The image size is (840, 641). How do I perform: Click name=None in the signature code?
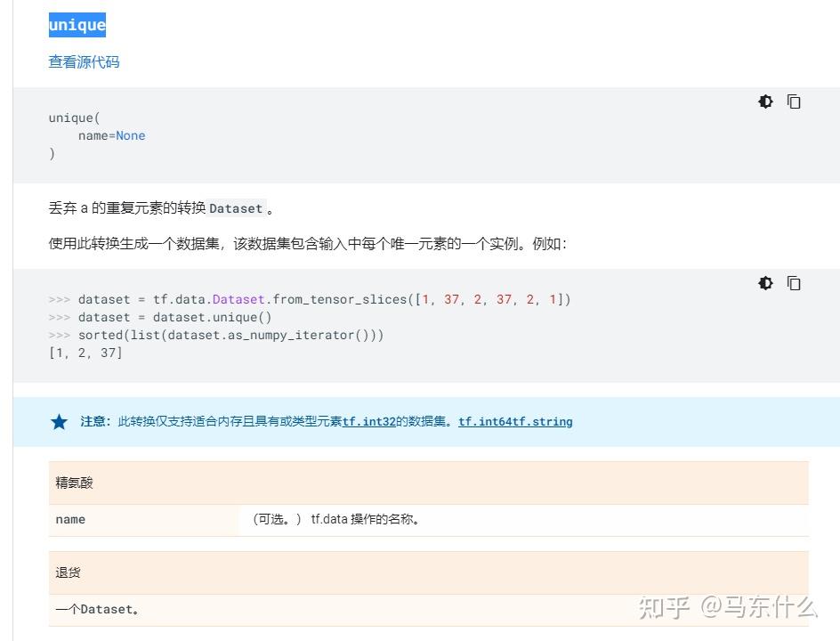click(x=111, y=136)
